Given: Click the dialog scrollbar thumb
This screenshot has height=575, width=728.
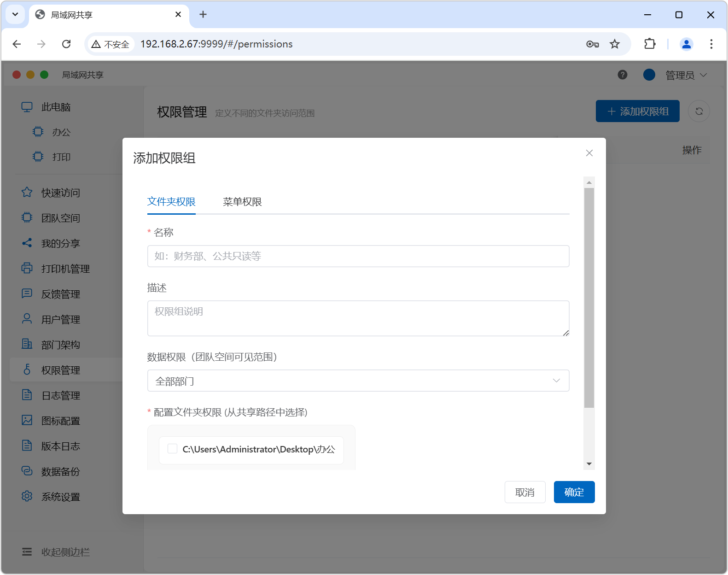Looking at the screenshot, I should point(589,298).
